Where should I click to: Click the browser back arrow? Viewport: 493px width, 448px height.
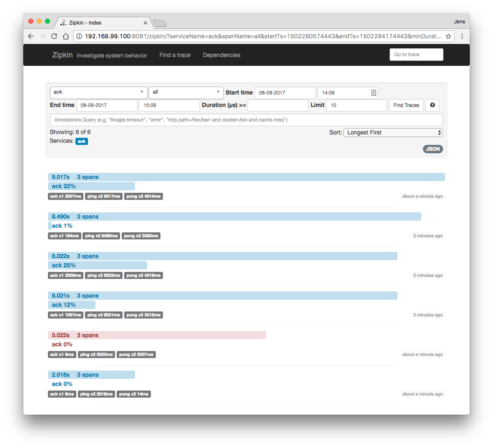tap(31, 37)
